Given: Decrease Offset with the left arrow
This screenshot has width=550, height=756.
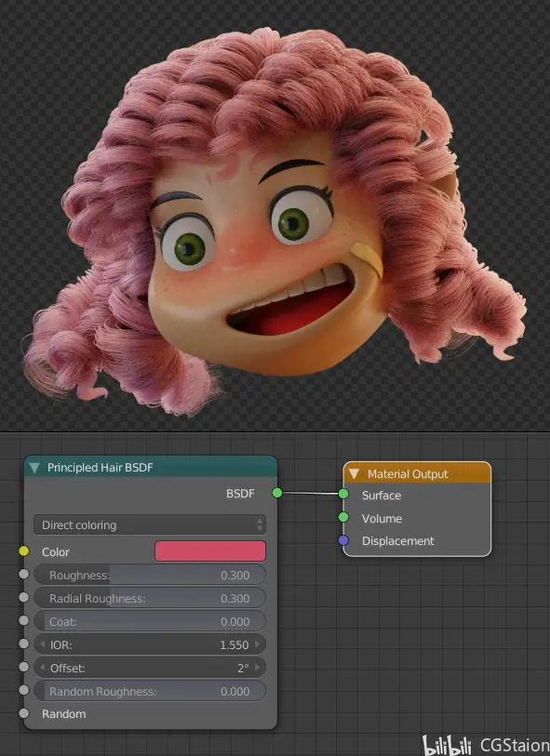Looking at the screenshot, I should tap(42, 668).
